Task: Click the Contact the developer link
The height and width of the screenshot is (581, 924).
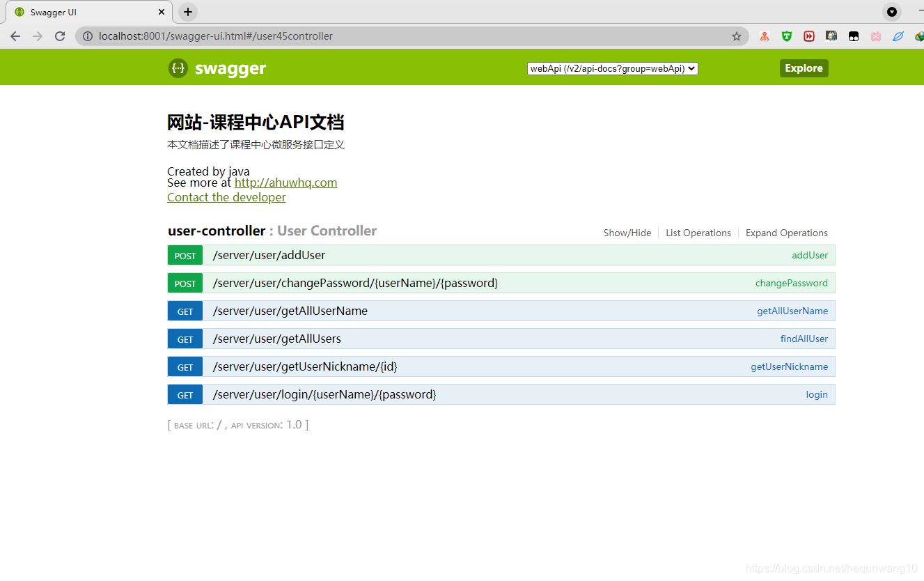Action: (226, 197)
